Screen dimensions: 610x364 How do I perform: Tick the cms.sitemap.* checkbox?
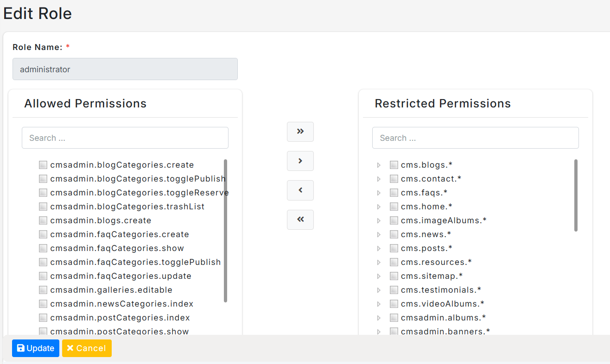pos(394,276)
